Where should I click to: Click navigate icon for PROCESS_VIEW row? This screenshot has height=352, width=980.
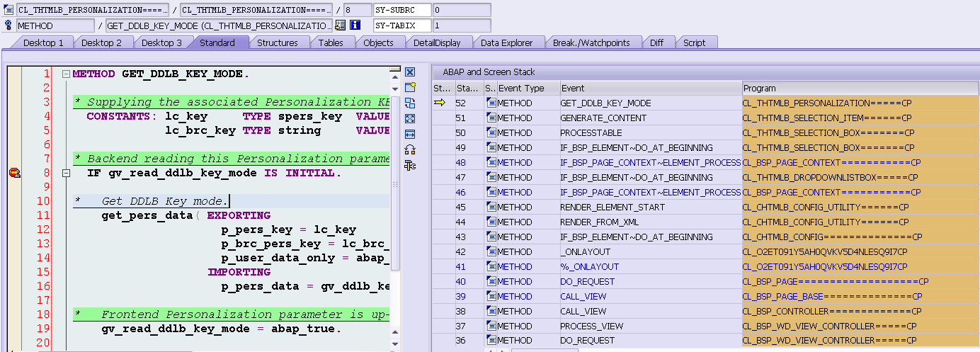(x=491, y=326)
